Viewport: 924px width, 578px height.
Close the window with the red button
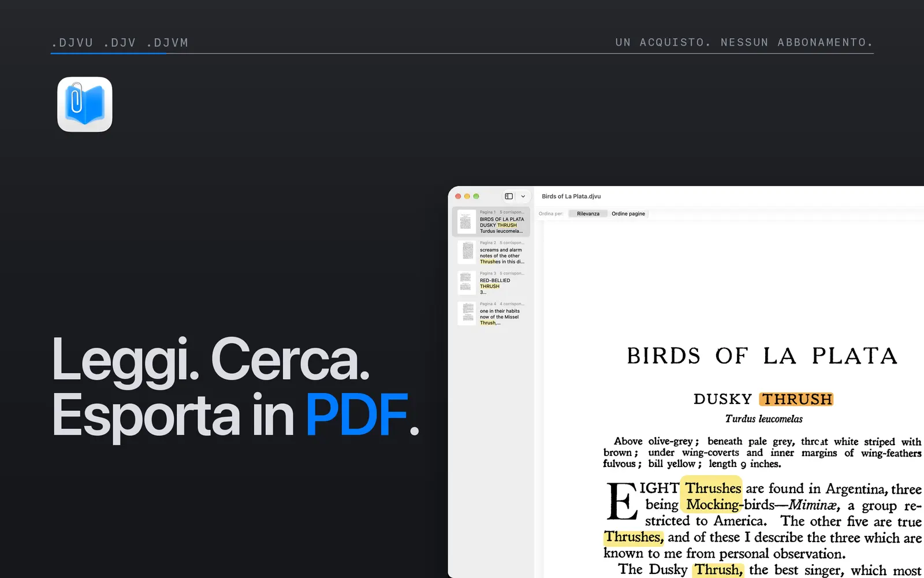458,197
